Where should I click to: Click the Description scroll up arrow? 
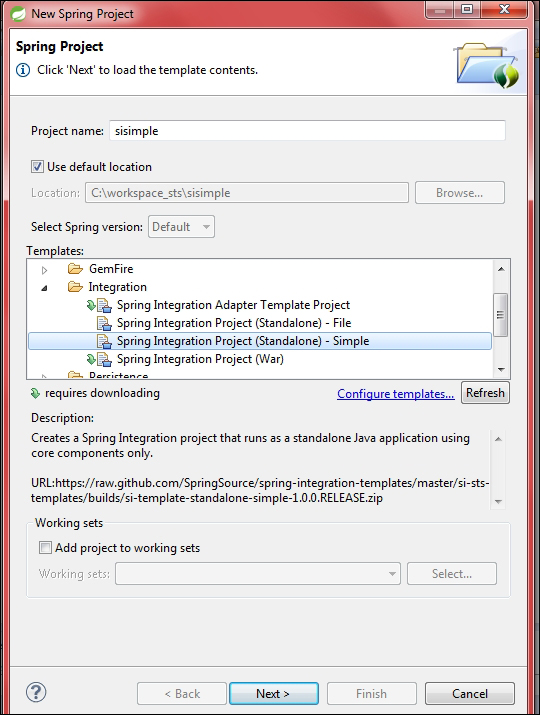tap(498, 439)
